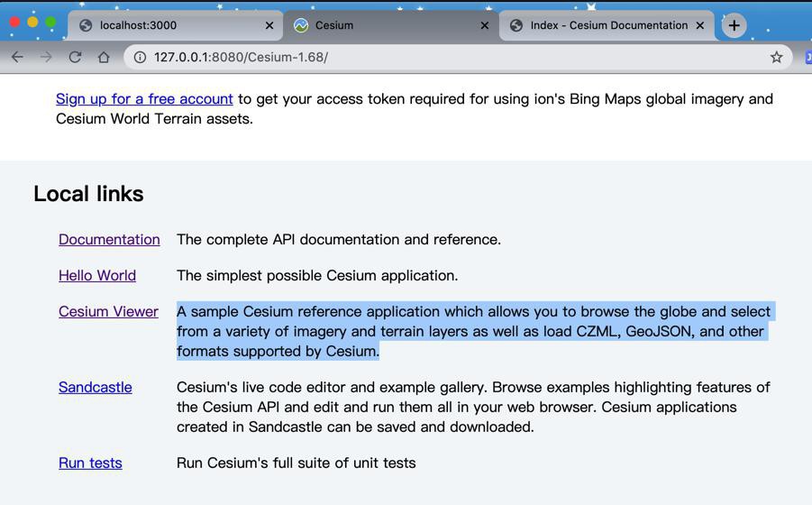Follow the Run tests link
Screen dimensions: 812x505
point(90,463)
